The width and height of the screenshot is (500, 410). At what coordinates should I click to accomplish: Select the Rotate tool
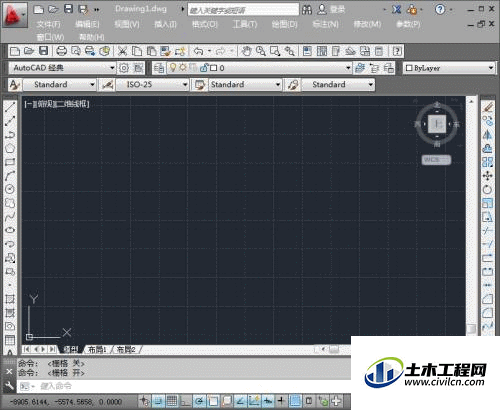pyautogui.click(x=488, y=189)
